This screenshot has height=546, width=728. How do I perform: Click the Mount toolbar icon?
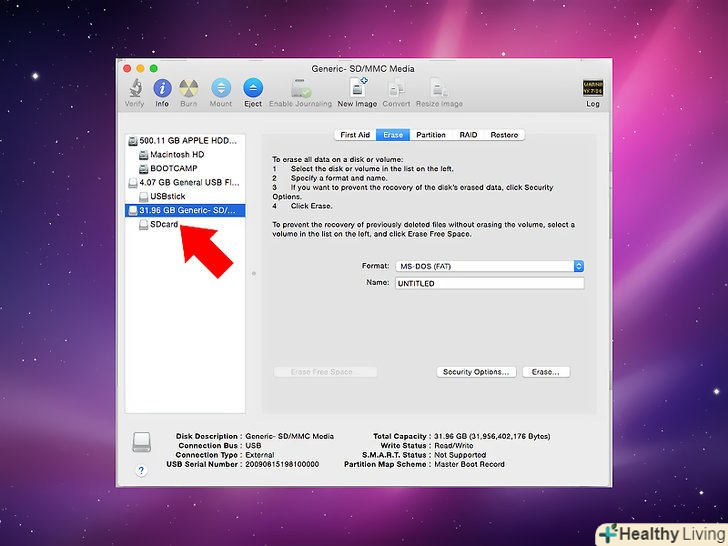(221, 88)
